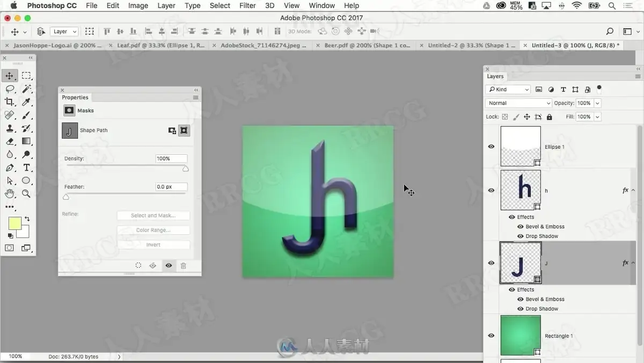The width and height of the screenshot is (644, 363).
Task: Select the History Brush tool
Action: click(26, 128)
